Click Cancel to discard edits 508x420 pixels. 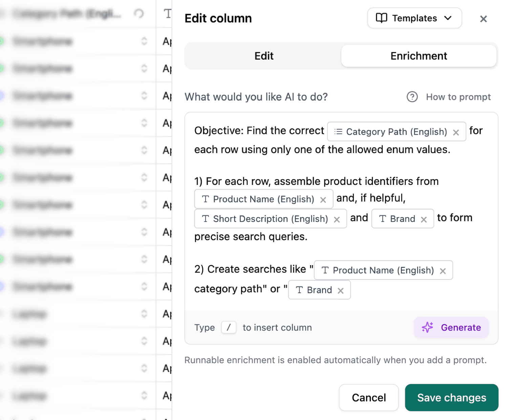(368, 398)
